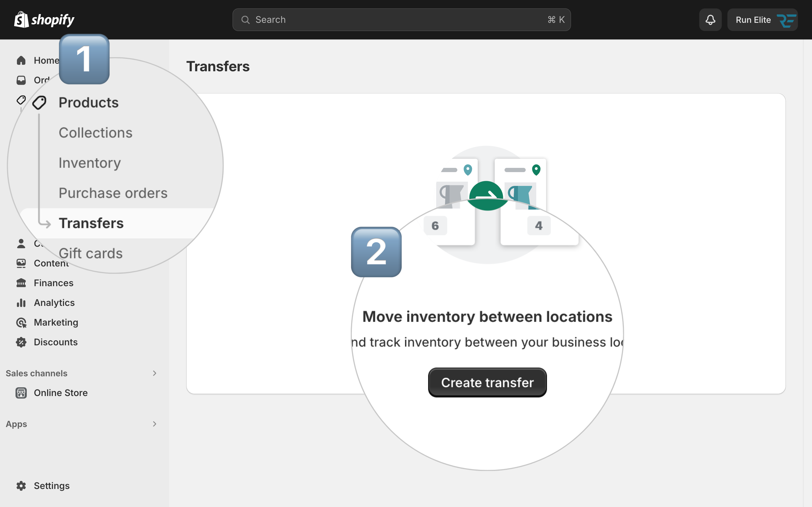The height and width of the screenshot is (507, 812).
Task: Click the Create transfer button
Action: click(x=487, y=383)
